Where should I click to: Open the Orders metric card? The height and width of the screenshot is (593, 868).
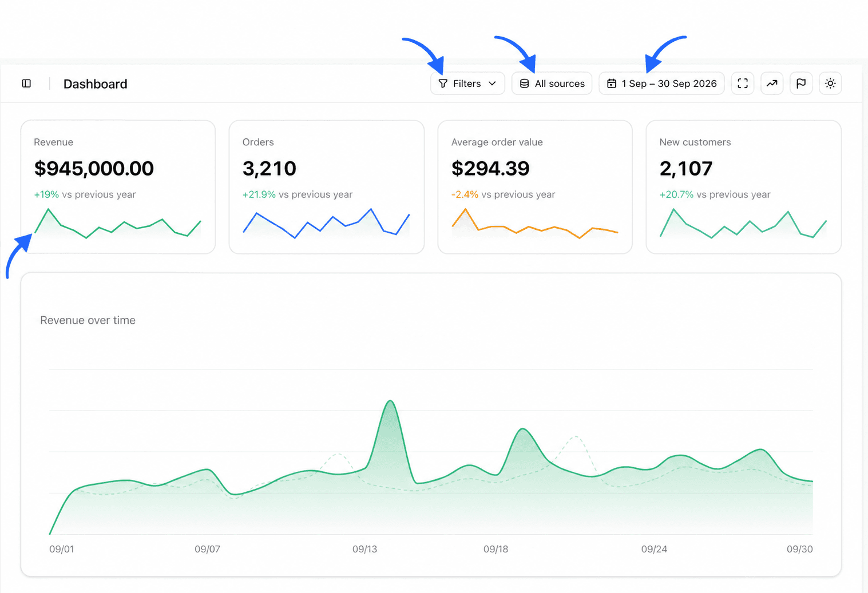(x=327, y=187)
